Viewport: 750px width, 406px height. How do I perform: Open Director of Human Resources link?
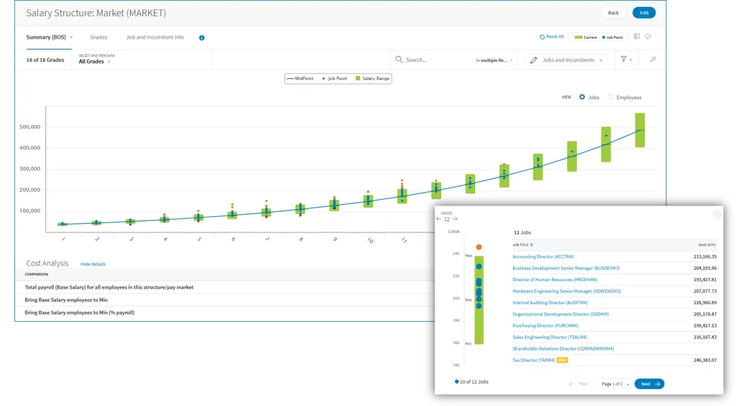point(555,280)
